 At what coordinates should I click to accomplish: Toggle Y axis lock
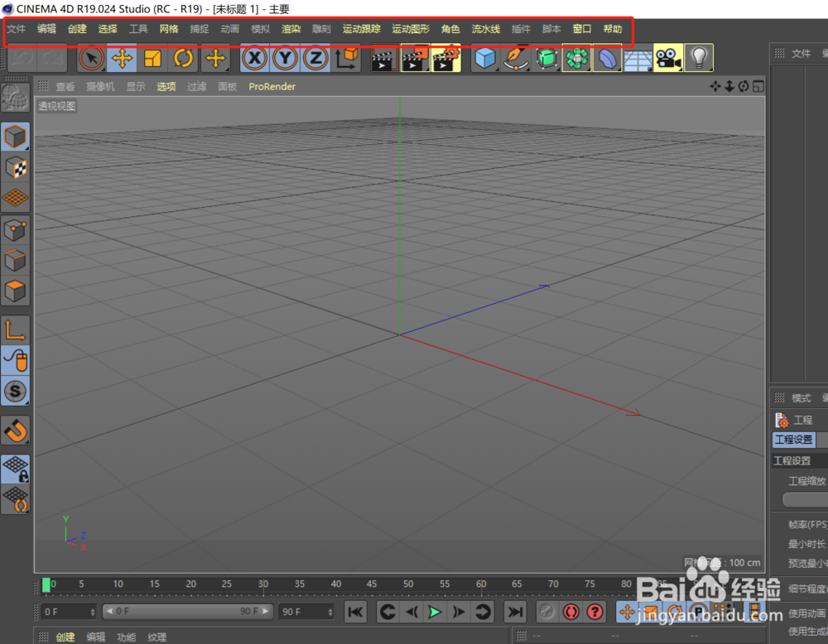286,58
